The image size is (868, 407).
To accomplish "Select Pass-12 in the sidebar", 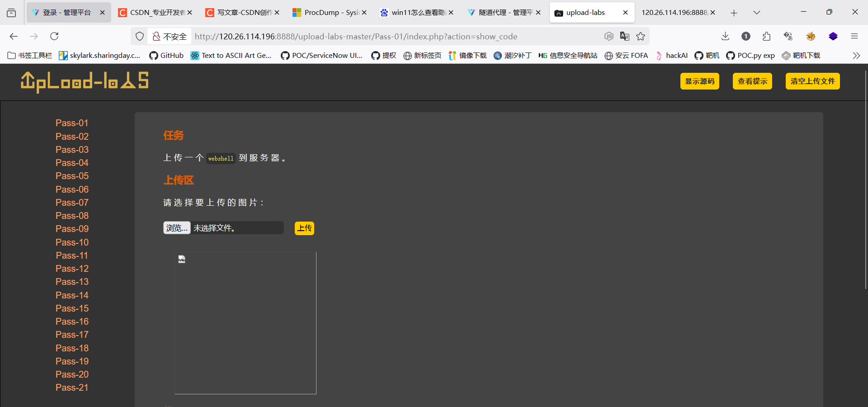I will pos(72,269).
